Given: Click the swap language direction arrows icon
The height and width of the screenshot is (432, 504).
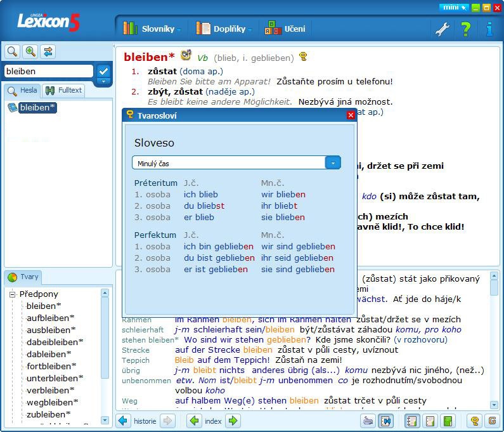Looking at the screenshot, I should pos(48,51).
